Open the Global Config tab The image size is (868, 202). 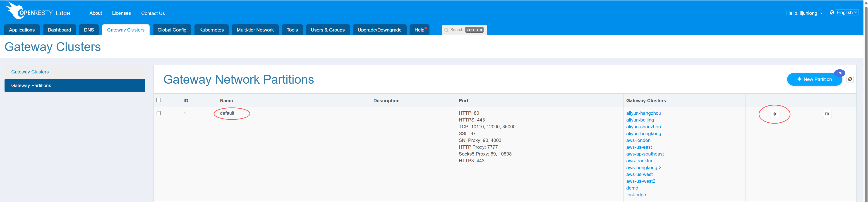pos(172,30)
